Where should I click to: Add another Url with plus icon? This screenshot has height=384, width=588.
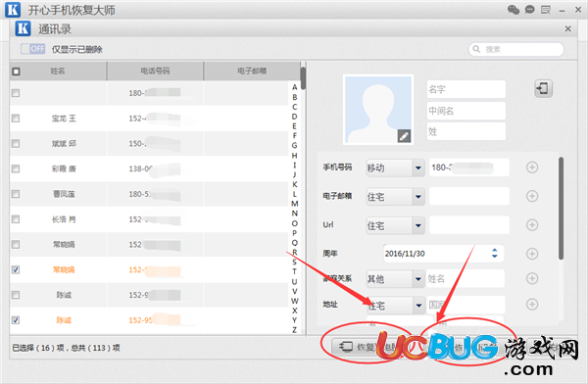[x=532, y=225]
